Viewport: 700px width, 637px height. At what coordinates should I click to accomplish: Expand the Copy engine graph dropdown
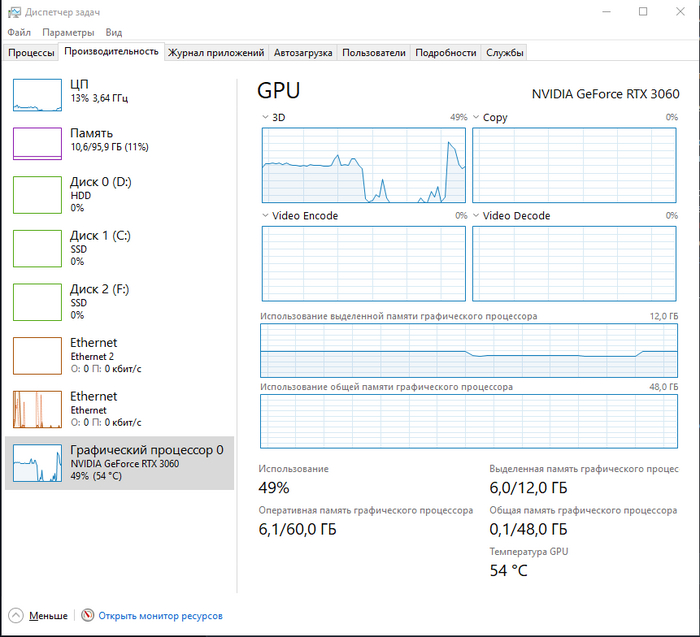tap(476, 118)
